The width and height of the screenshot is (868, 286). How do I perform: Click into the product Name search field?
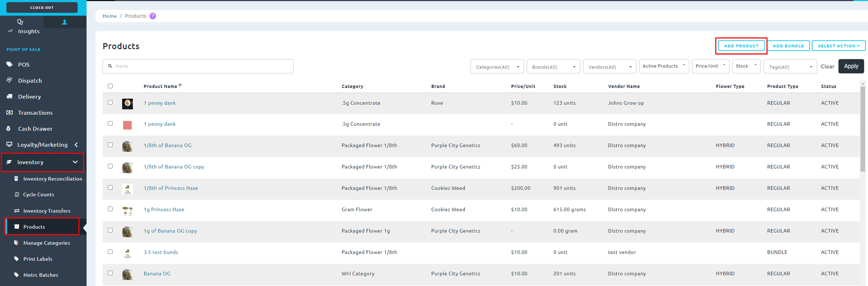coord(198,66)
